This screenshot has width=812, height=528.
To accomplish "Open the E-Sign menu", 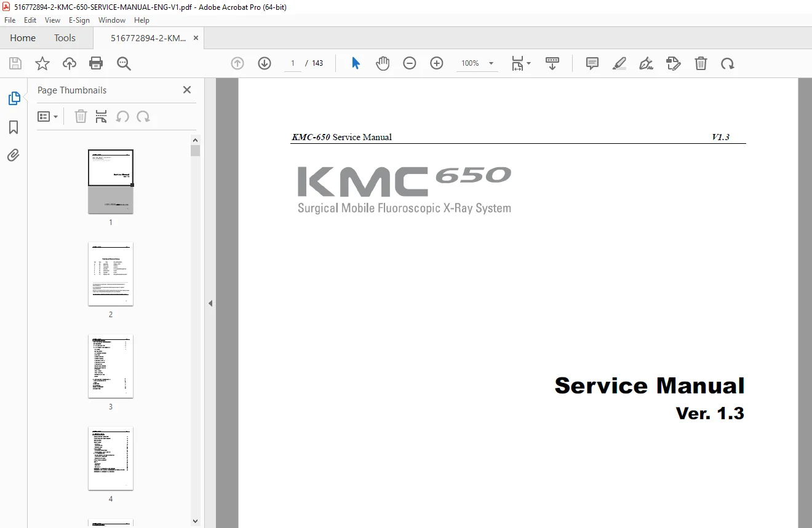I will [x=81, y=20].
